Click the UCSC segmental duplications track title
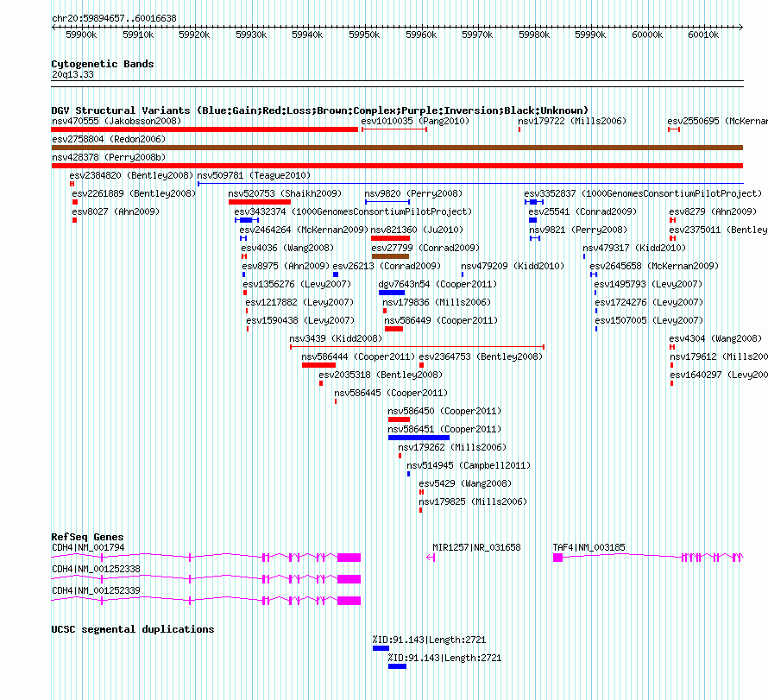768x700 pixels. click(133, 629)
